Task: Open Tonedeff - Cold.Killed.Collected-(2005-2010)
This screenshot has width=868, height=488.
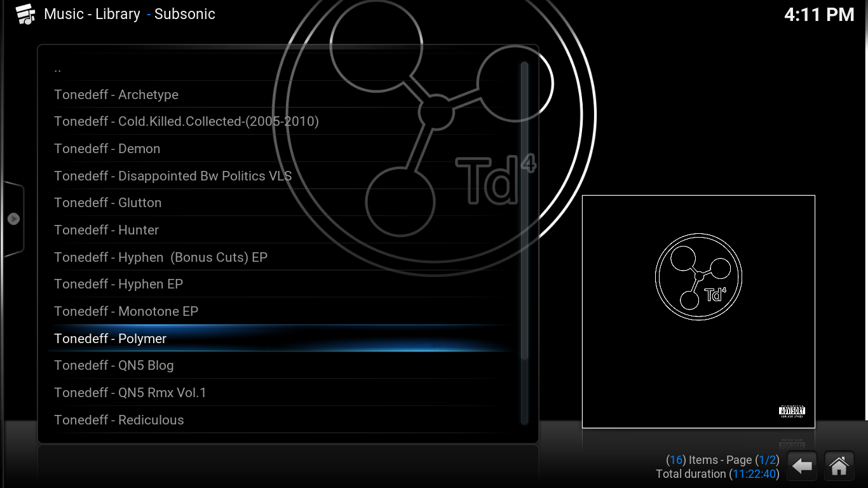Action: [x=186, y=121]
